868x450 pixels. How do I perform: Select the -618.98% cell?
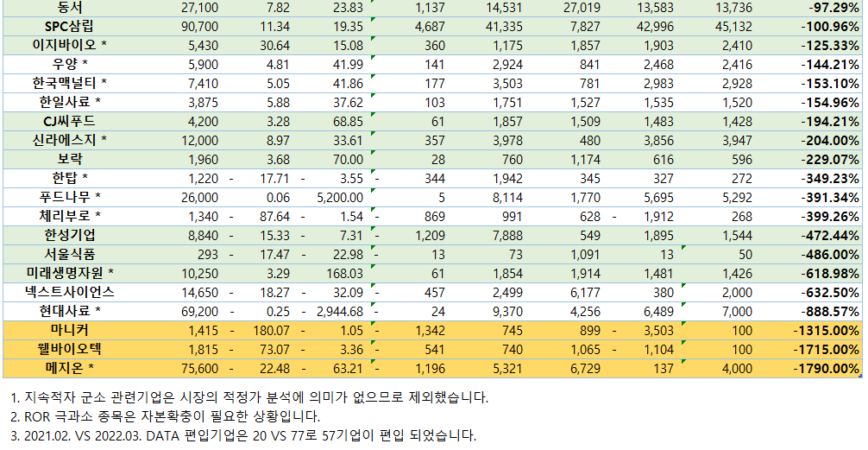coord(830,273)
